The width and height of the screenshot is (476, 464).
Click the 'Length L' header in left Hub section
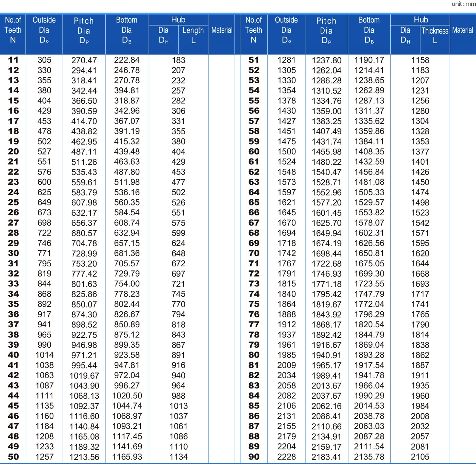(x=193, y=34)
